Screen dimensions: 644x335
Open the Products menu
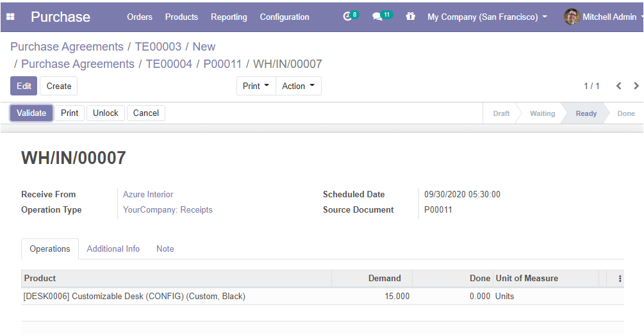pos(181,17)
